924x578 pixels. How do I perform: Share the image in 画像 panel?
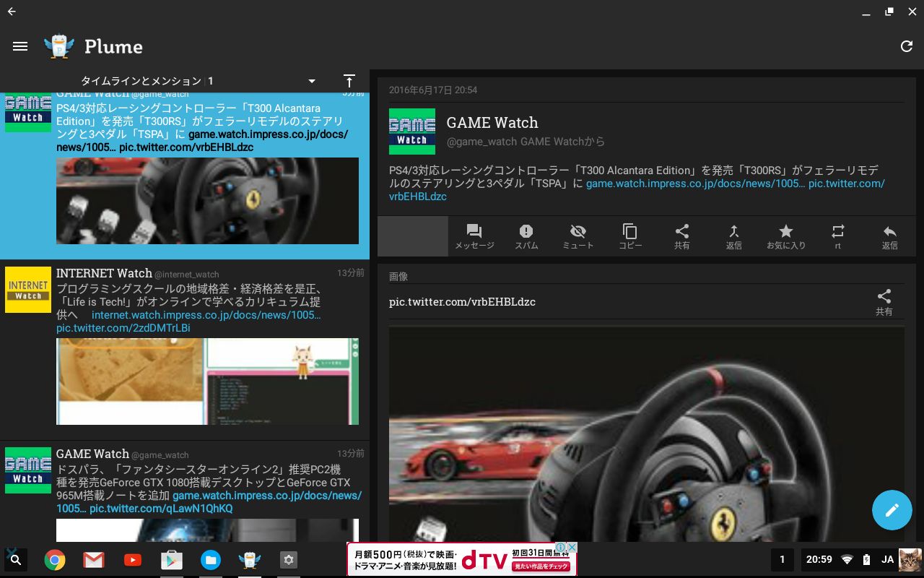tap(884, 302)
